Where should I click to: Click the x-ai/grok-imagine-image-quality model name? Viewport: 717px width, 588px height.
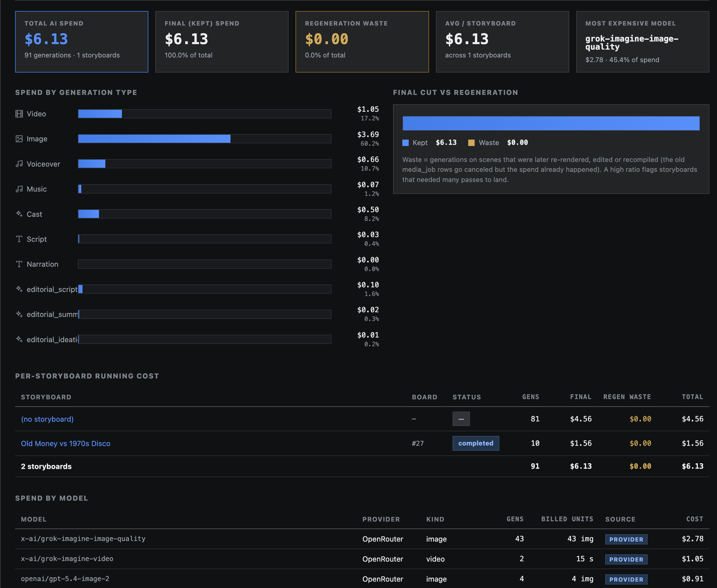tap(83, 539)
